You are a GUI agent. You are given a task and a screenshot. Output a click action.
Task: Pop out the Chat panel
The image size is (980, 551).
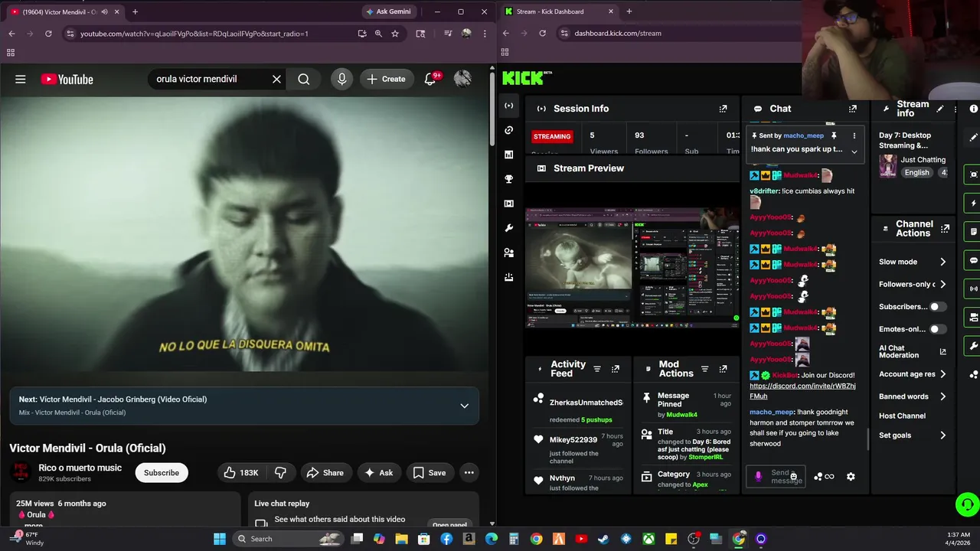pyautogui.click(x=852, y=109)
